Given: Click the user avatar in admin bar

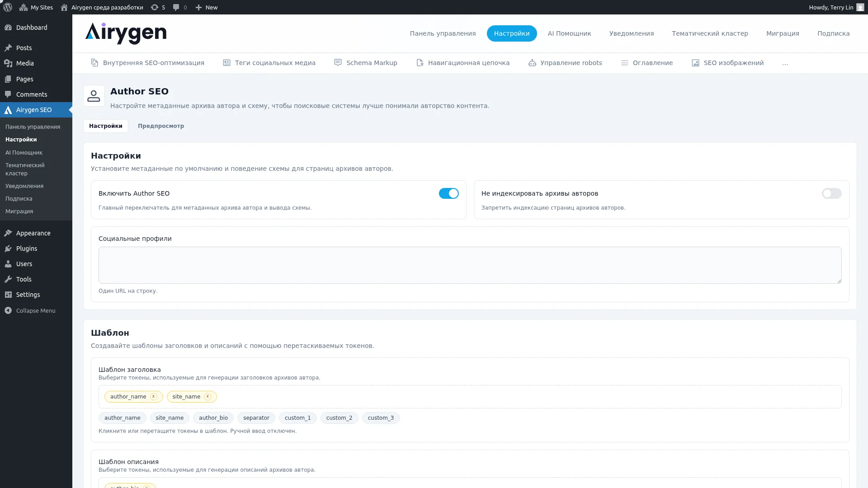Looking at the screenshot, I should tap(860, 7).
